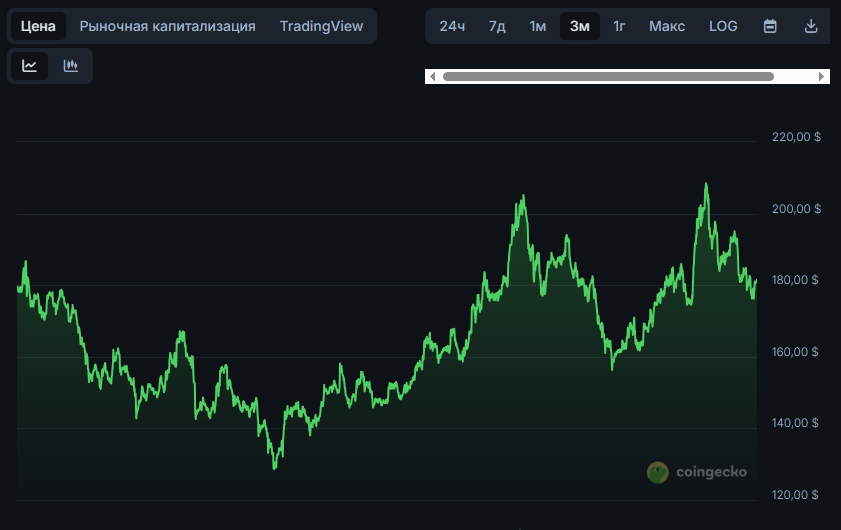
Task: Switch to Рыночная капитализация tab
Action: click(x=167, y=26)
